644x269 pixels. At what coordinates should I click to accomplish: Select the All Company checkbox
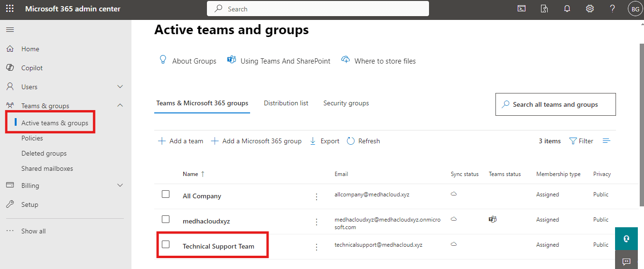point(166,194)
